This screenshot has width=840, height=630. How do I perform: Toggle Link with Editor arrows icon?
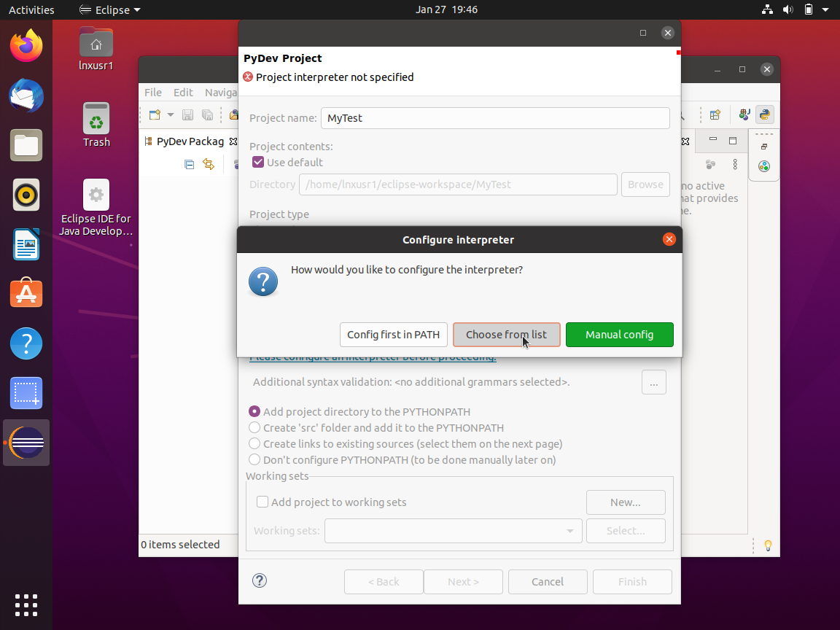(209, 165)
